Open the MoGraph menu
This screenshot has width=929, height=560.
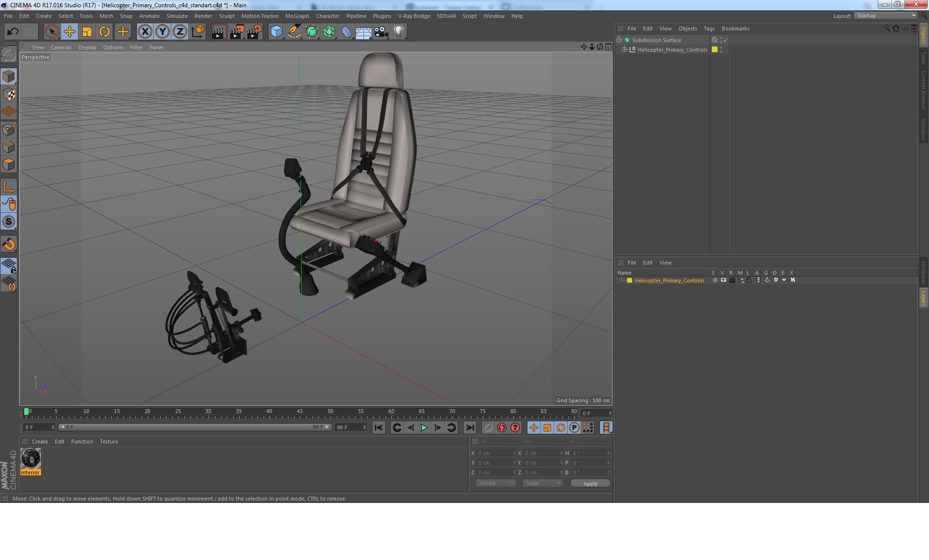[297, 16]
